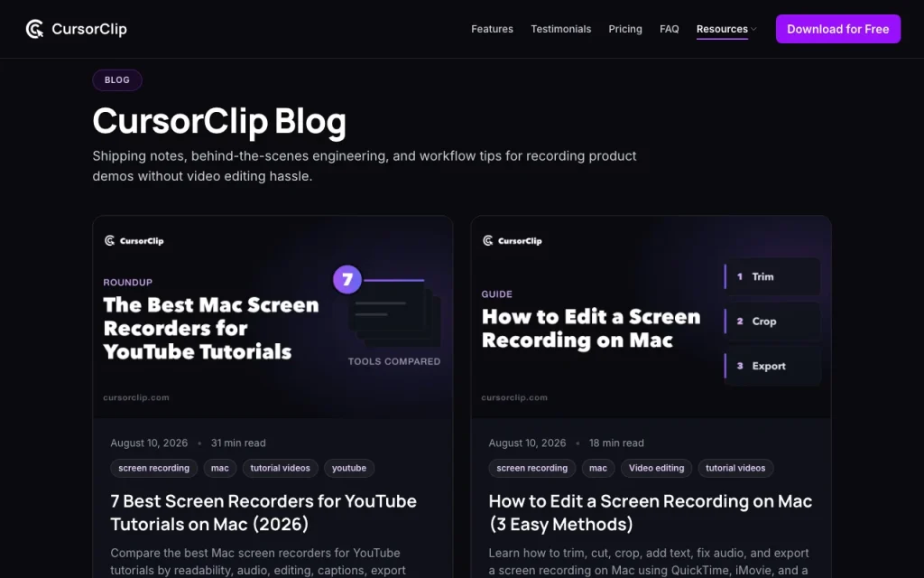Click the tutorial videos tag on Edit Recording card

point(735,469)
